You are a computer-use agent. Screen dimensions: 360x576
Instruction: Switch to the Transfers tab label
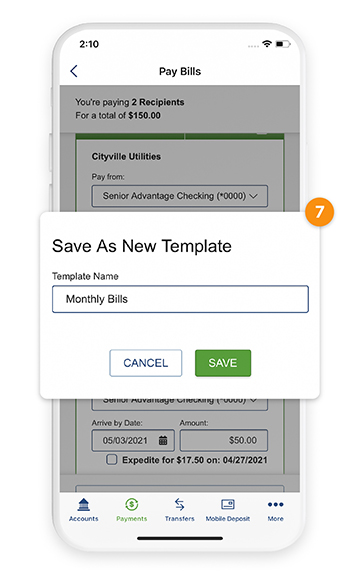[179, 519]
